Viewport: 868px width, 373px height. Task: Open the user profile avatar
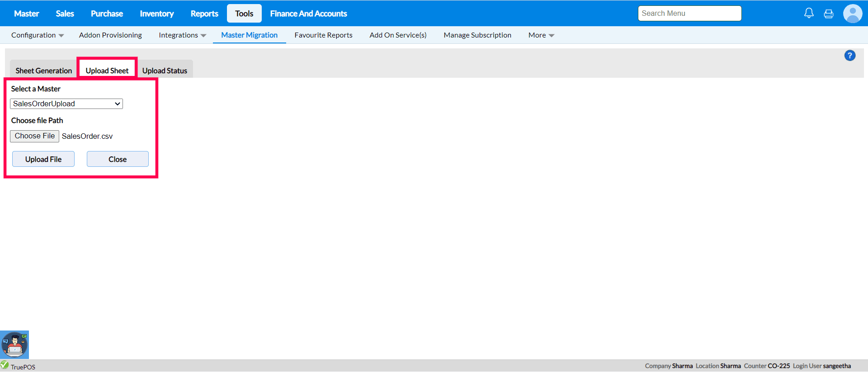coord(853,14)
